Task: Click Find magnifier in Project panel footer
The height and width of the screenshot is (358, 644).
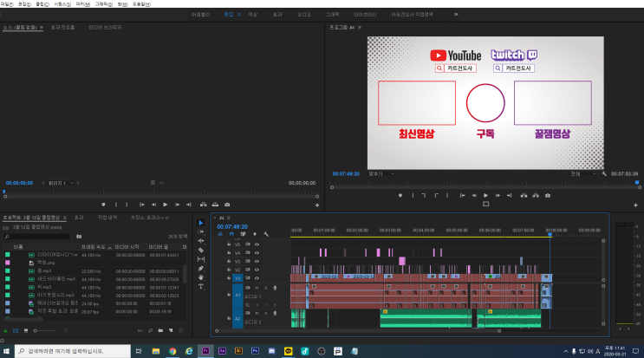Action: pos(150,330)
